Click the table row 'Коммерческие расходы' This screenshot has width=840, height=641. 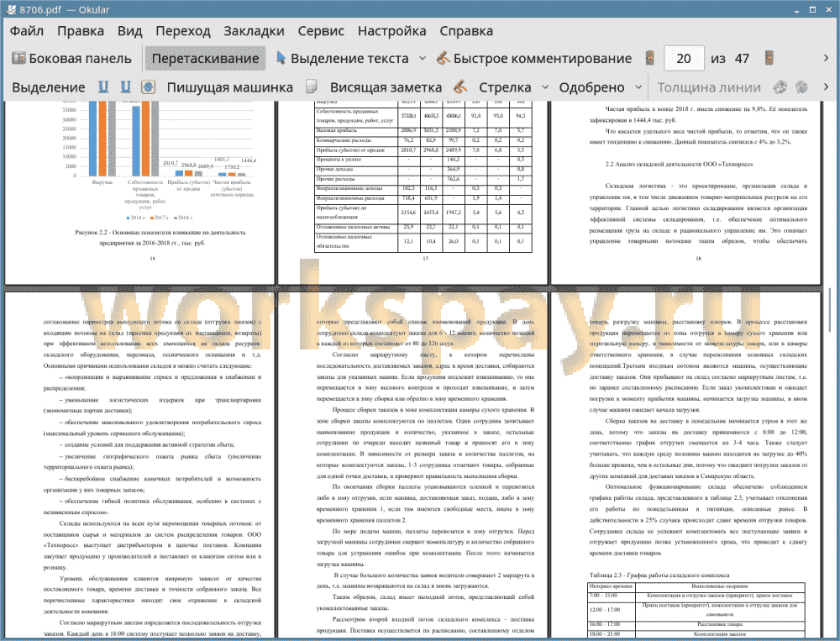coord(423,140)
